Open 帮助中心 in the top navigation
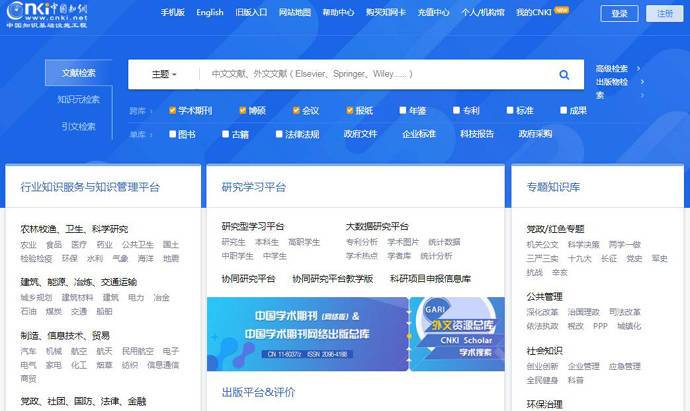The width and height of the screenshot is (690, 411). [x=338, y=12]
